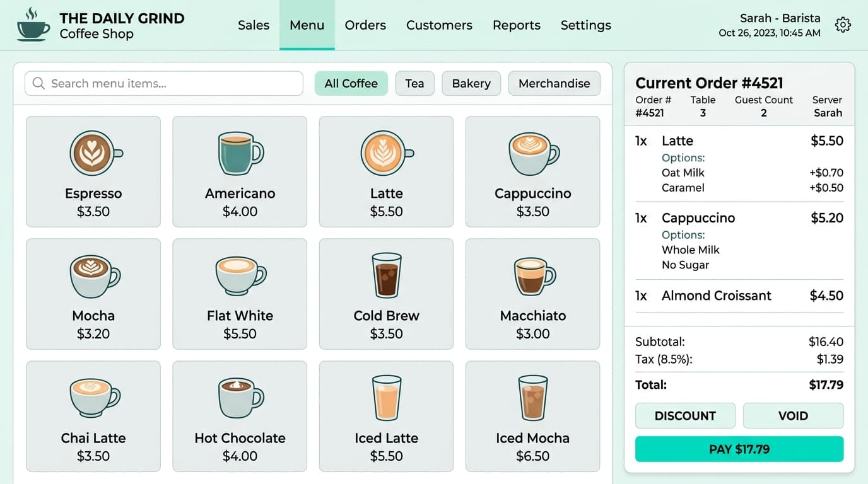Select the Cappuccino order line item

click(739, 218)
